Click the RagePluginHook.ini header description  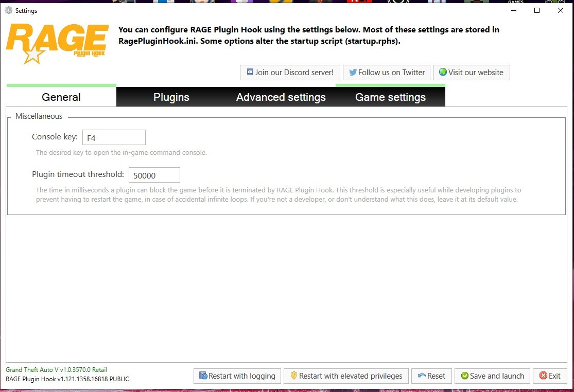click(308, 35)
